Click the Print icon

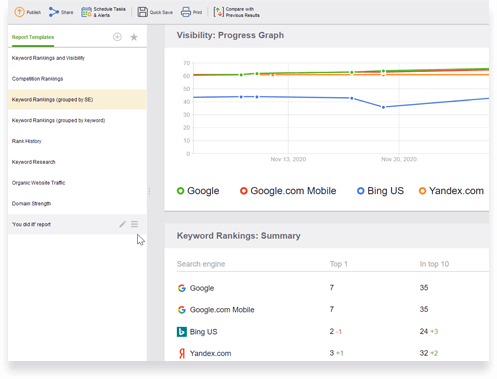[x=186, y=12]
